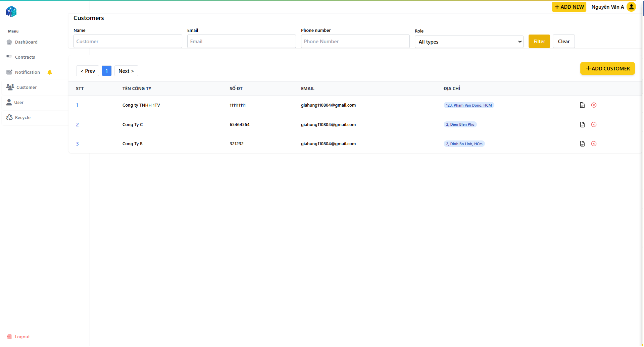This screenshot has width=644, height=347.
Task: Click the Clear filters button
Action: (x=563, y=42)
